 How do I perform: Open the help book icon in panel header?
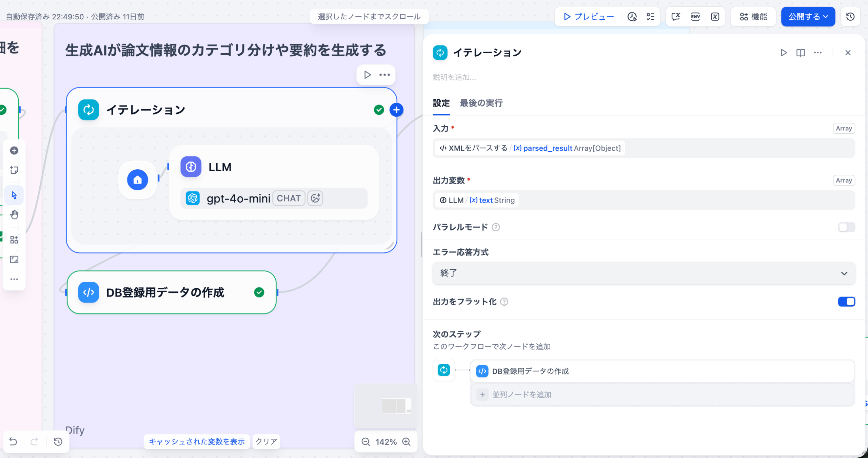[x=801, y=53]
